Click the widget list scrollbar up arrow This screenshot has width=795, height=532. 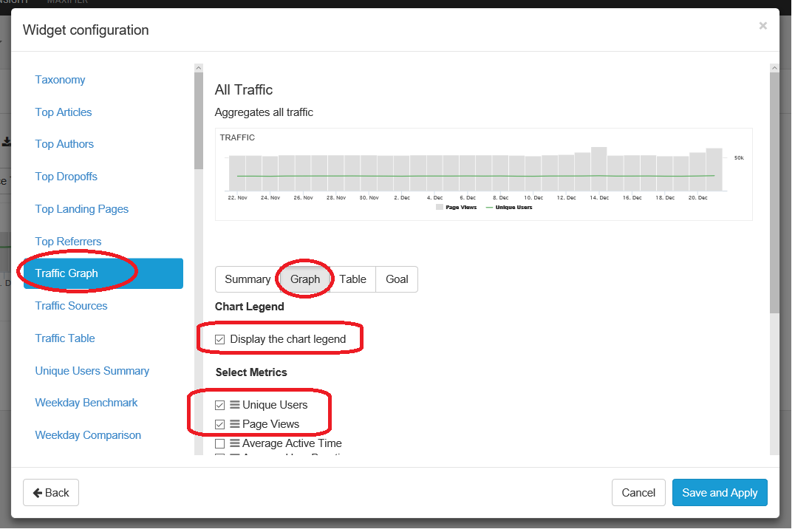(199, 69)
